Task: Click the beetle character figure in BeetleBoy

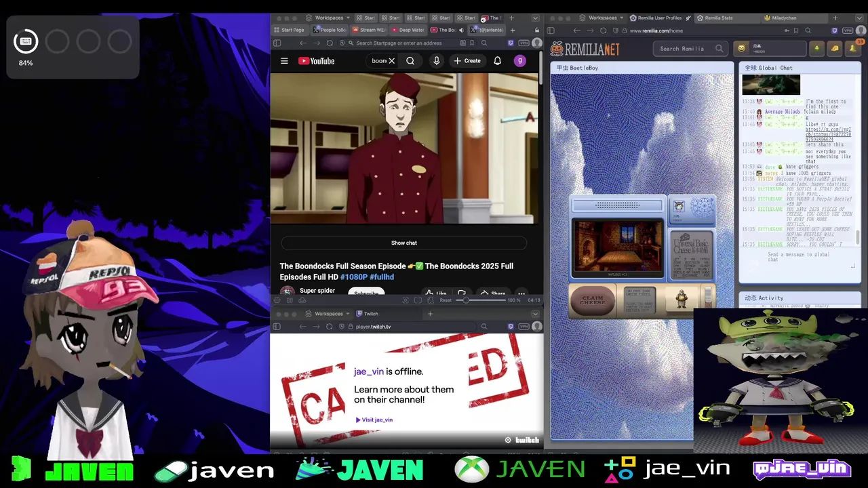Action: 682,298
